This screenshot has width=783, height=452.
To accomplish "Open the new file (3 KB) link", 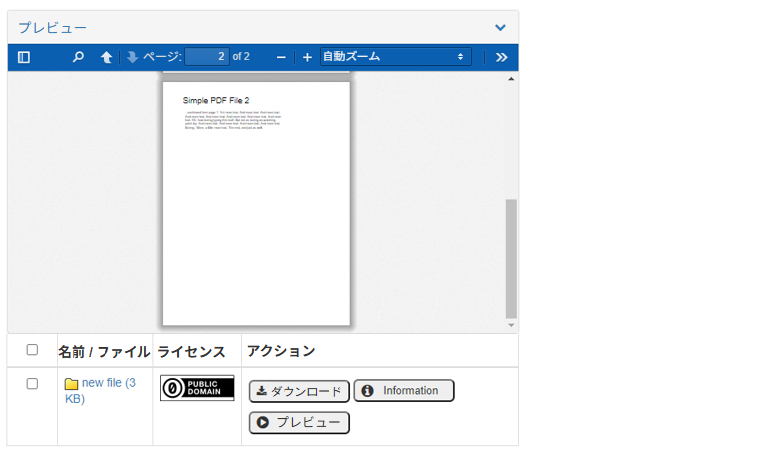I will click(x=108, y=383).
